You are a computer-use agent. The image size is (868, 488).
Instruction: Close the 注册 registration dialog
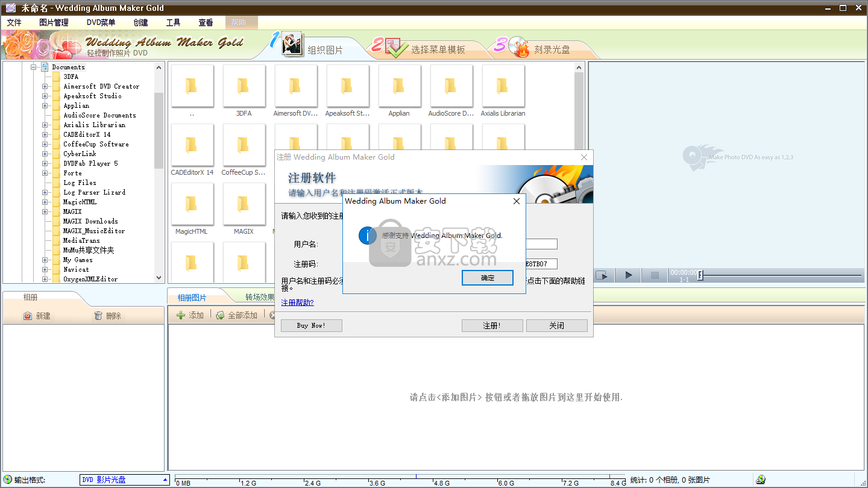click(x=584, y=157)
